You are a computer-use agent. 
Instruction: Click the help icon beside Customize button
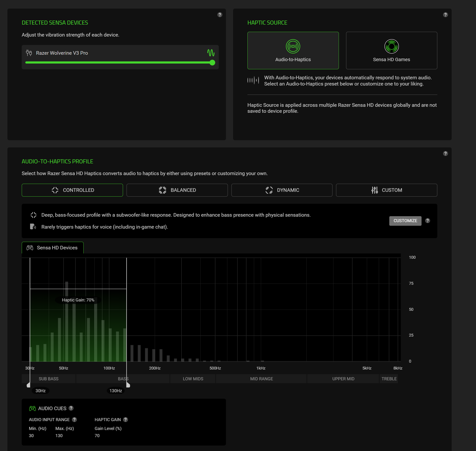(428, 221)
